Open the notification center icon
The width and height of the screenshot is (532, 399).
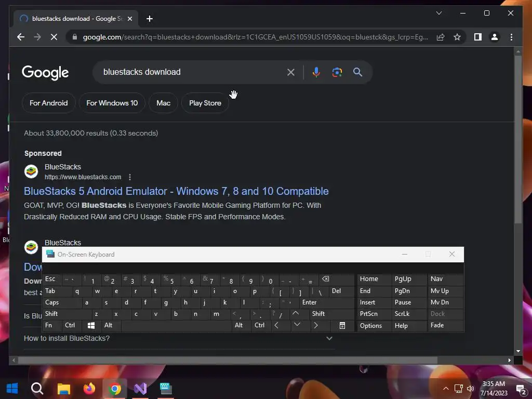[x=521, y=390]
